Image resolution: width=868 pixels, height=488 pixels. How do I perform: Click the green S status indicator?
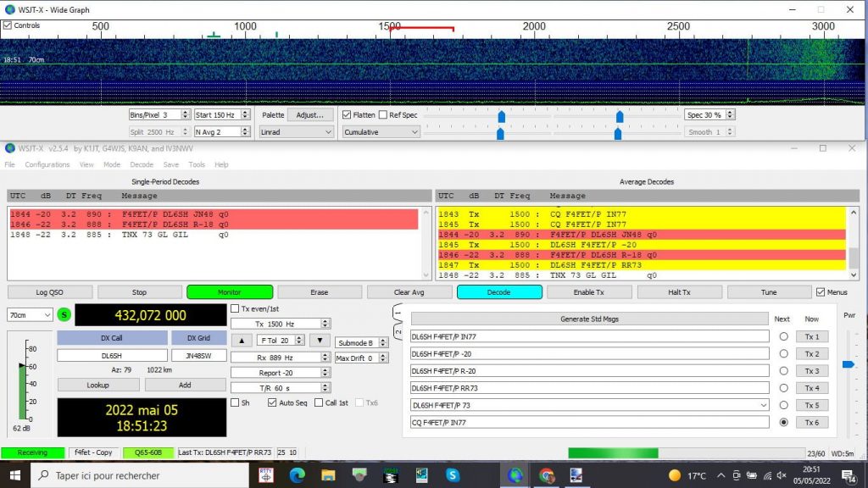[x=64, y=315]
